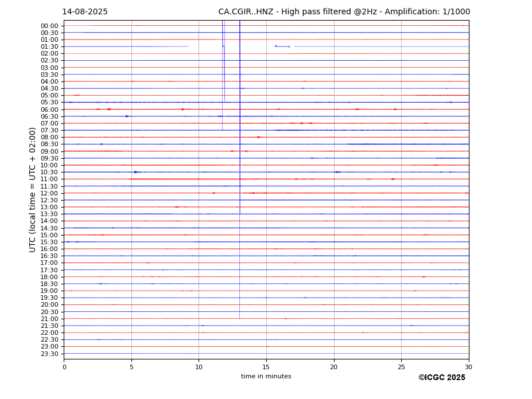Click the 16:30 time row label
This screenshot has width=532, height=399.
click(x=49, y=256)
